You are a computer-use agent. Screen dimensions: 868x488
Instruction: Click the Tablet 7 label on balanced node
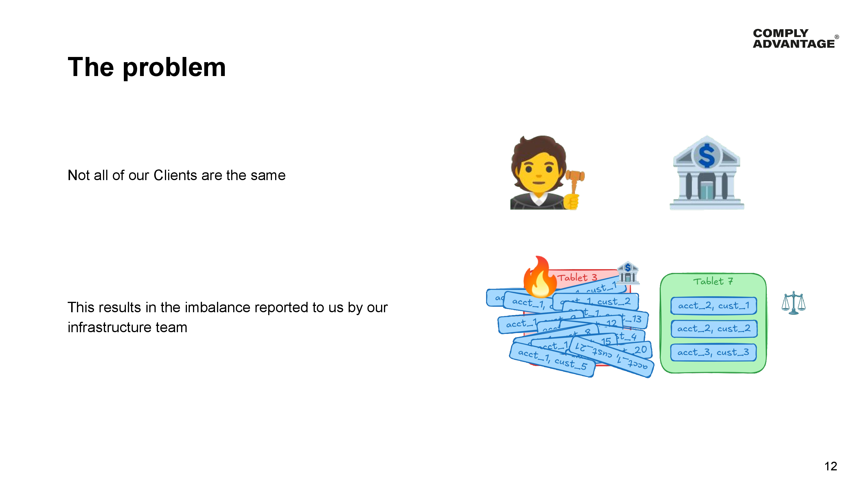coord(713,281)
